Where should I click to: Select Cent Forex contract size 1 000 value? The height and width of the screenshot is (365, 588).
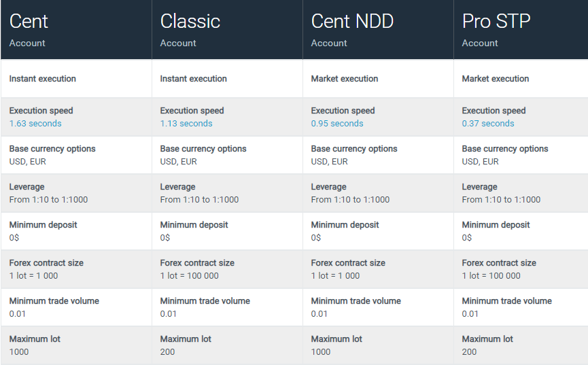[33, 276]
